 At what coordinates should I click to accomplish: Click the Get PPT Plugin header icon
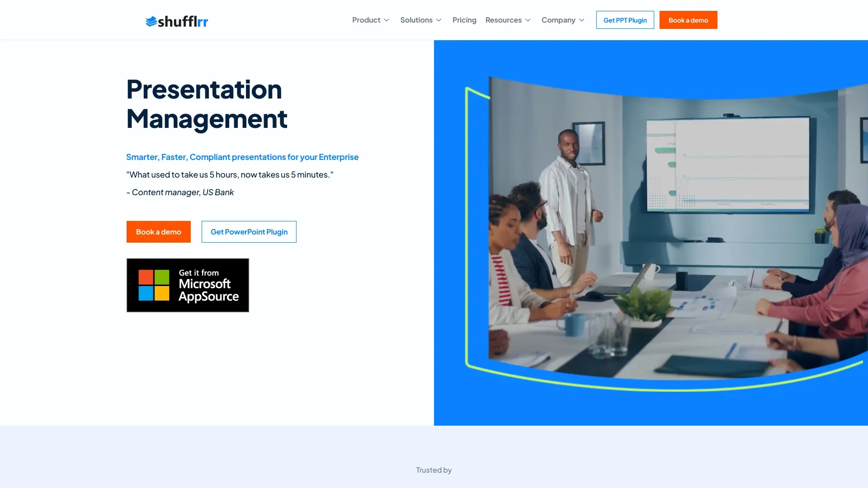click(x=625, y=20)
